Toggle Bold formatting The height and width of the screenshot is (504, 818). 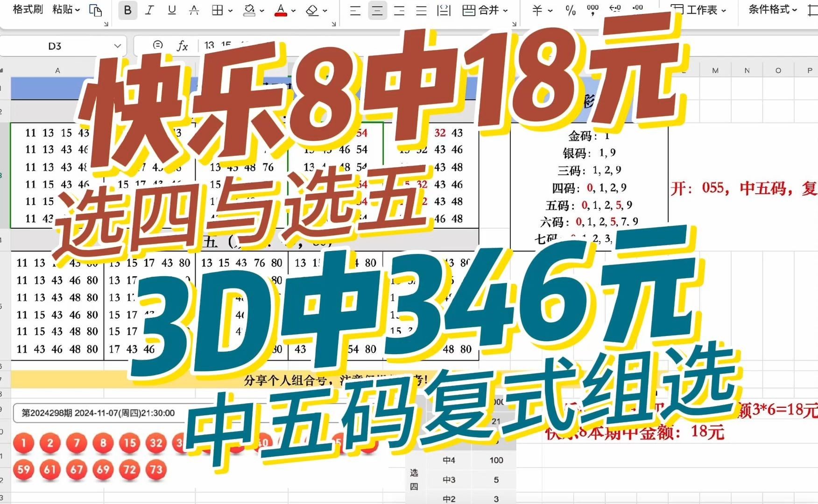pyautogui.click(x=128, y=10)
